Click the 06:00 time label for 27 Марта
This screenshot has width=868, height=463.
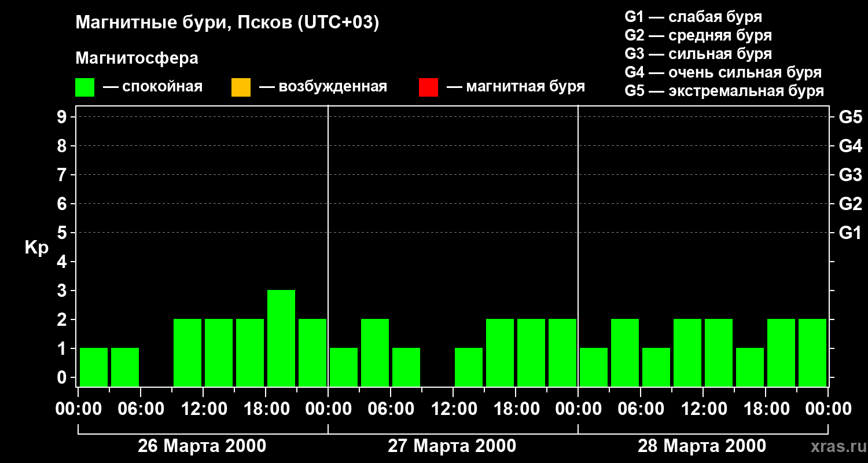(391, 409)
